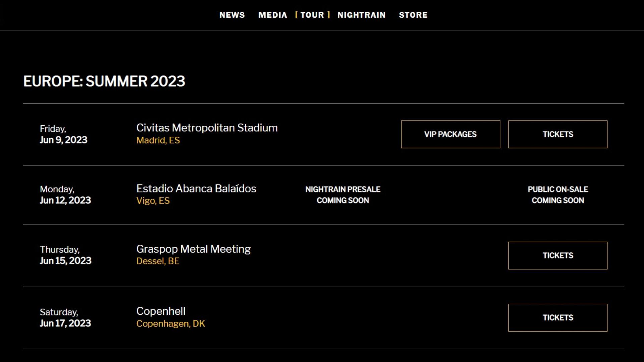Click the PUBLIC ON-SALE coming soon notice
The width and height of the screenshot is (644, 362).
coord(558,195)
